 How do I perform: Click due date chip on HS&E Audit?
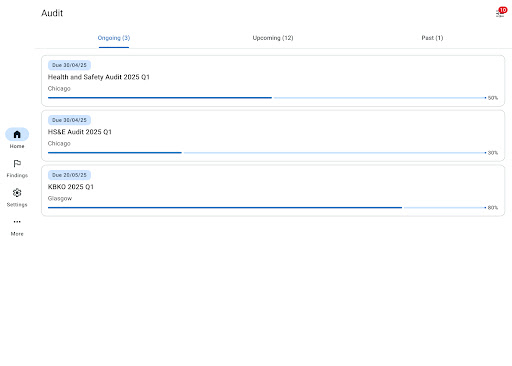(x=69, y=120)
